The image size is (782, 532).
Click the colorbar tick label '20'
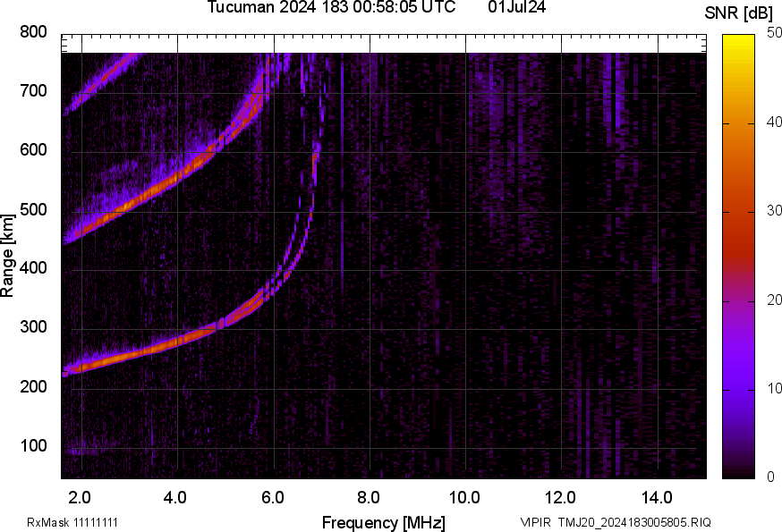[x=774, y=300]
